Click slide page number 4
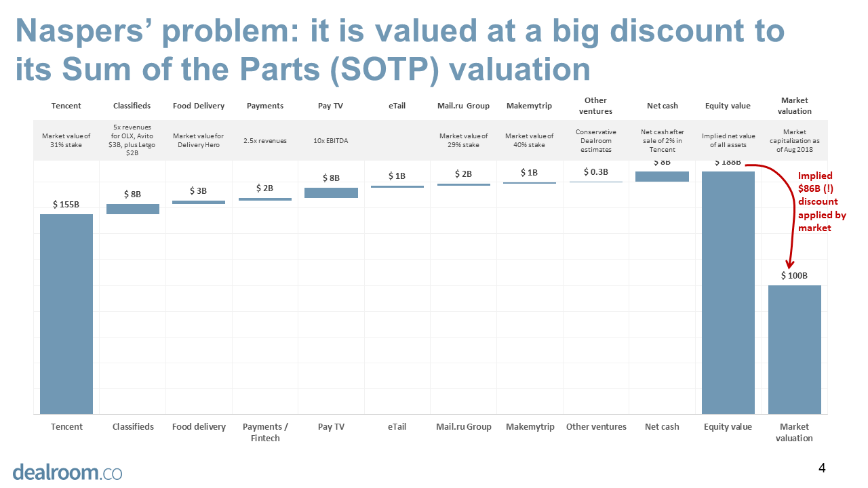The image size is (868, 488). [822, 468]
